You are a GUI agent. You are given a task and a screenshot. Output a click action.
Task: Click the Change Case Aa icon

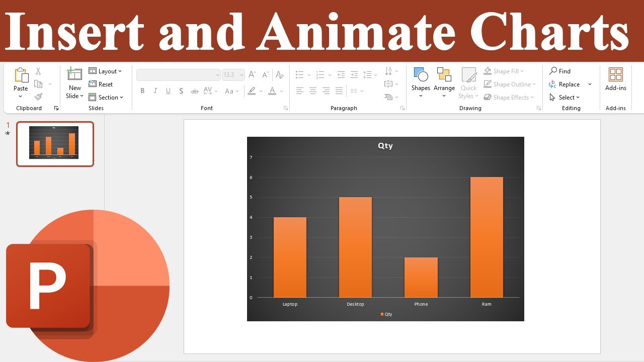coord(229,91)
